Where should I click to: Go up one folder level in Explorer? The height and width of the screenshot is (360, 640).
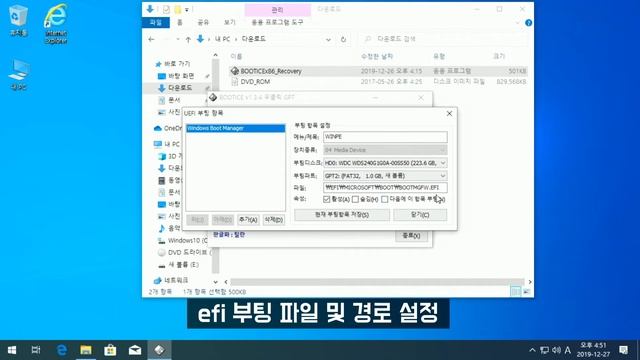188,39
